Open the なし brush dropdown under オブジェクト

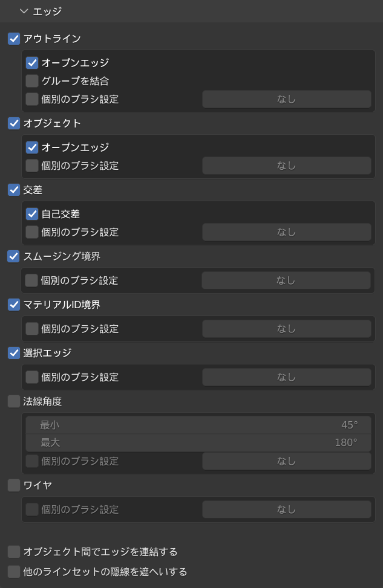click(x=286, y=166)
